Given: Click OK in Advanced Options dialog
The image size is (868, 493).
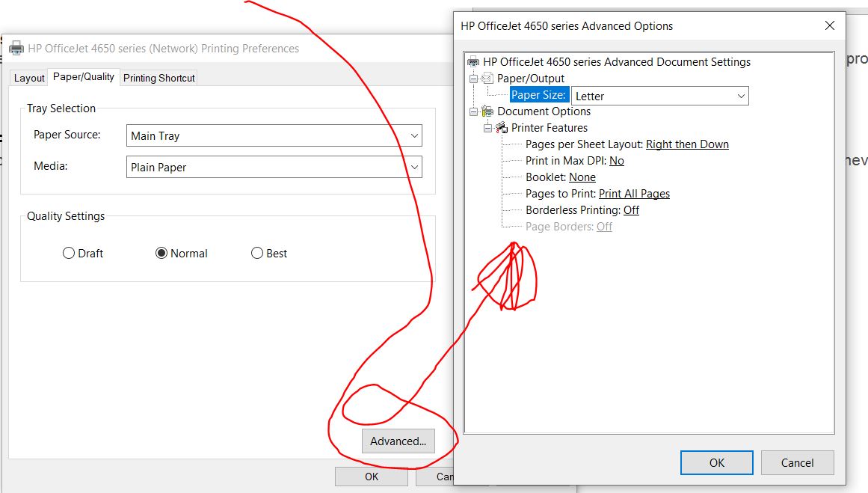Looking at the screenshot, I should pyautogui.click(x=716, y=462).
